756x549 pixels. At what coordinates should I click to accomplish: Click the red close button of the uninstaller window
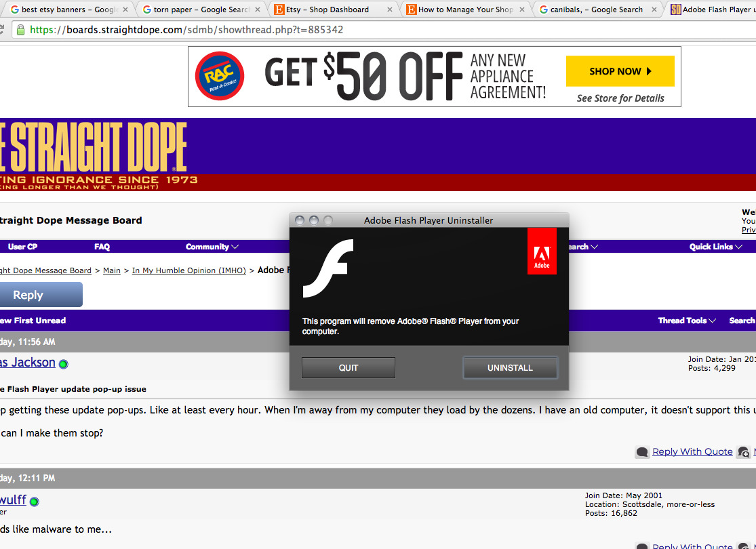pyautogui.click(x=300, y=220)
